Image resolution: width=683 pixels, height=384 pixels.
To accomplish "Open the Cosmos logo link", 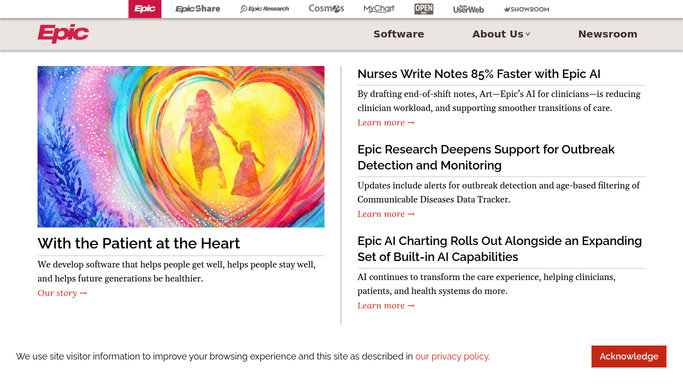I will coord(326,8).
